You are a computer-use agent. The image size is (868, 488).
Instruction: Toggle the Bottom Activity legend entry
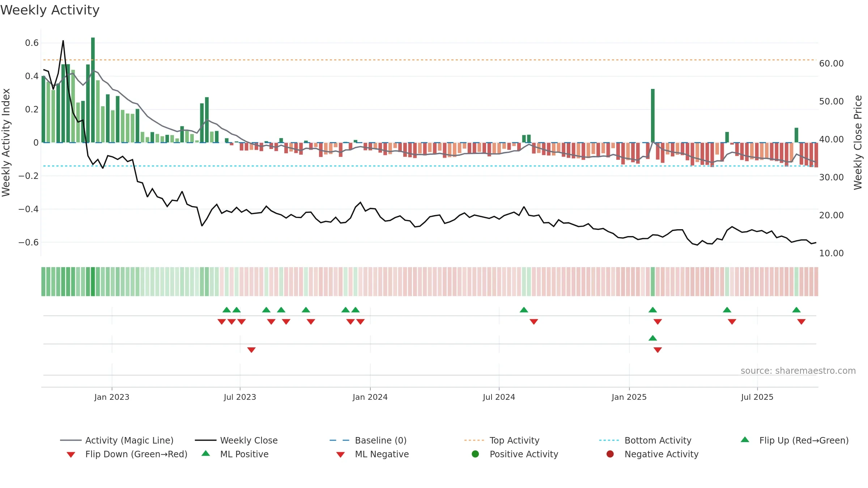coord(645,440)
